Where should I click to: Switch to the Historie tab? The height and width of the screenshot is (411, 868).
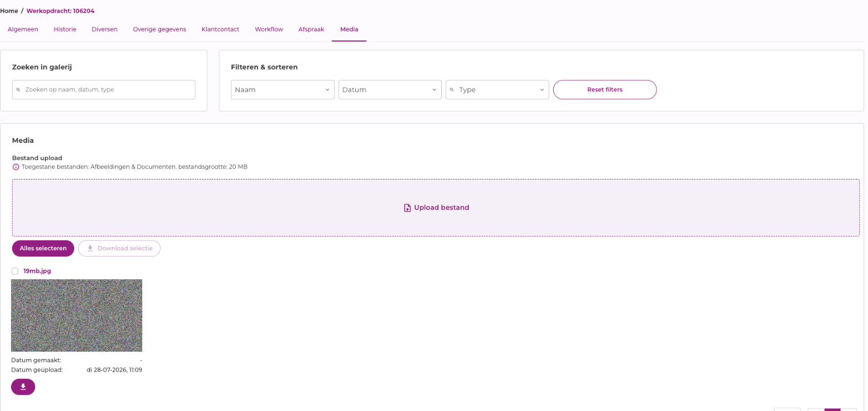pos(65,29)
